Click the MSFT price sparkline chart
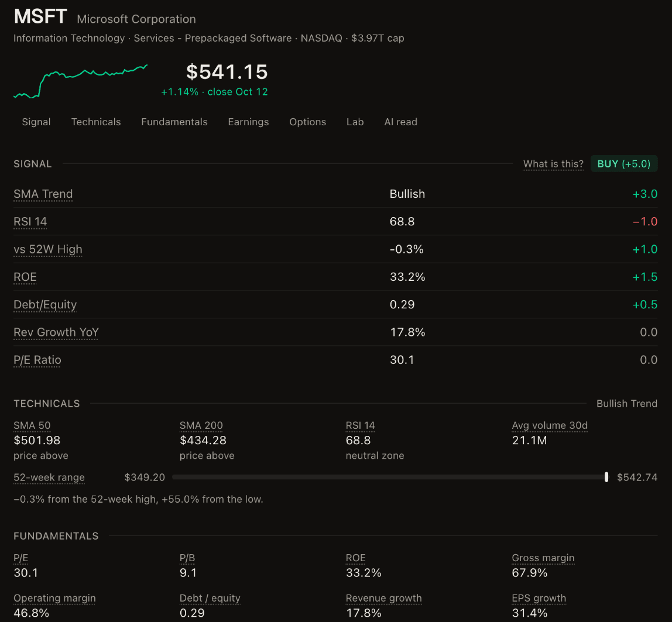 [81, 81]
